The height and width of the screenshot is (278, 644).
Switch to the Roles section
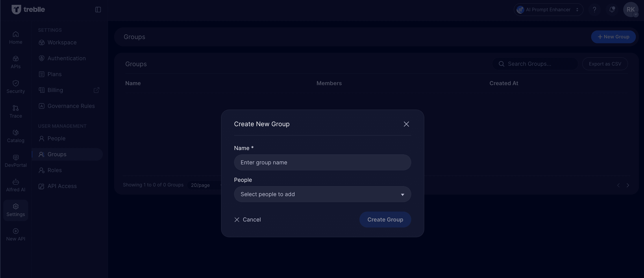point(54,170)
